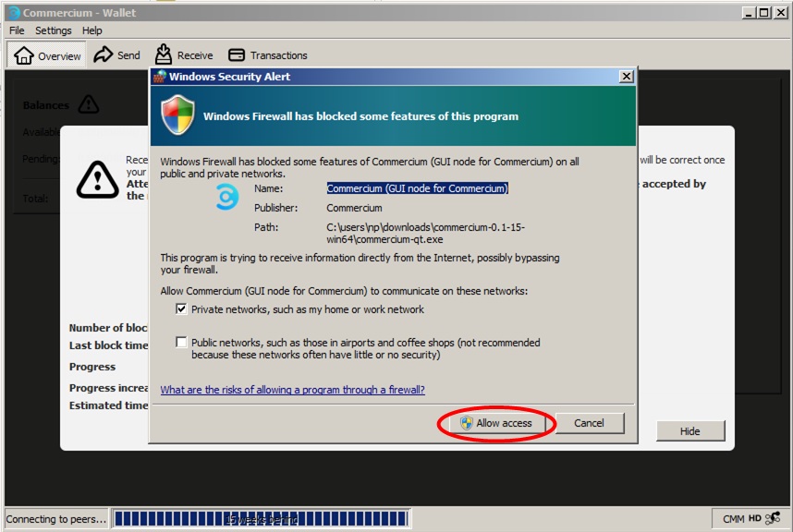This screenshot has width=793, height=532.
Task: Open the Help menu
Action: click(x=92, y=30)
